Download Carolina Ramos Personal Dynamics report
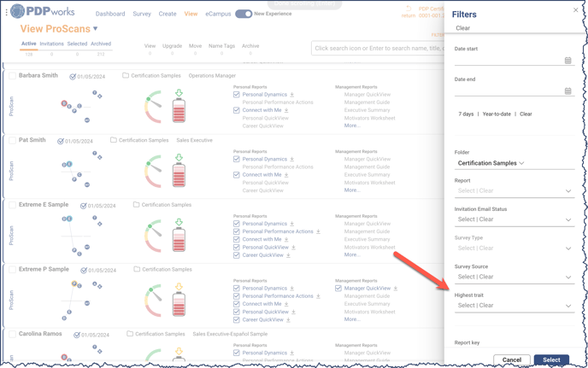Screen dimensions: 588x368 (291, 353)
